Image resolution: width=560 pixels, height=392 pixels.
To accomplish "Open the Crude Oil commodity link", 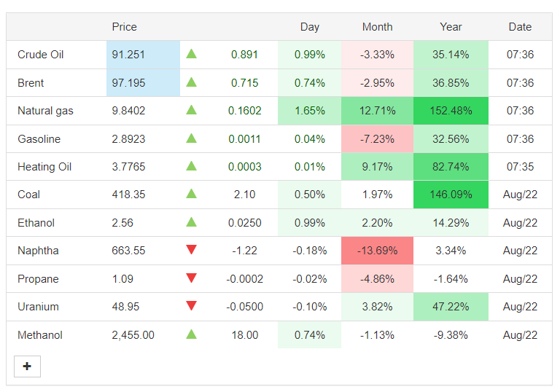I will [x=40, y=55].
